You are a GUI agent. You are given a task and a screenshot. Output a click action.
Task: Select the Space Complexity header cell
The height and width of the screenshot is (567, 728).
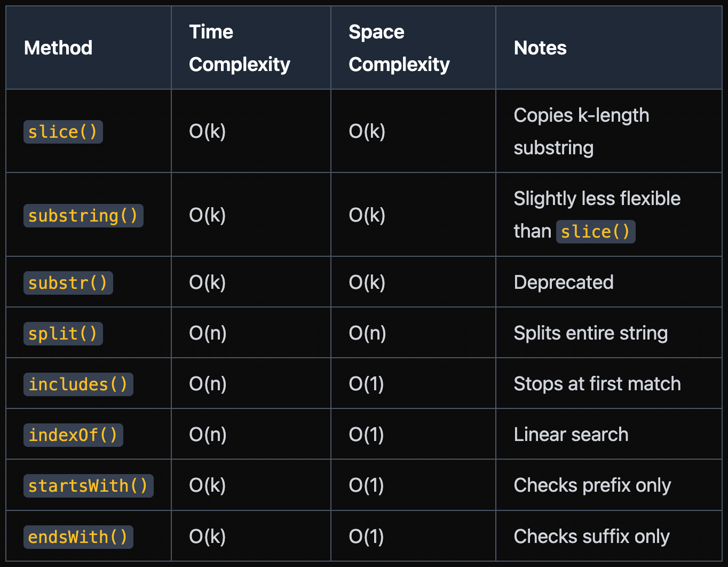click(399, 48)
